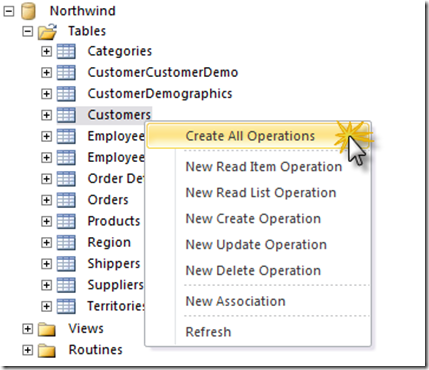Click Refresh in the context menu
429x370 pixels.
[208, 332]
